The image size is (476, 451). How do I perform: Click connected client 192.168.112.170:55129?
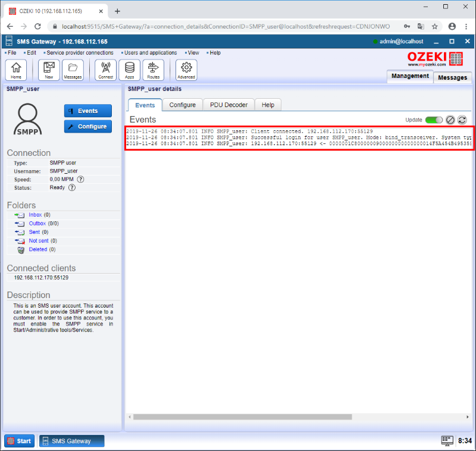pyautogui.click(x=41, y=278)
